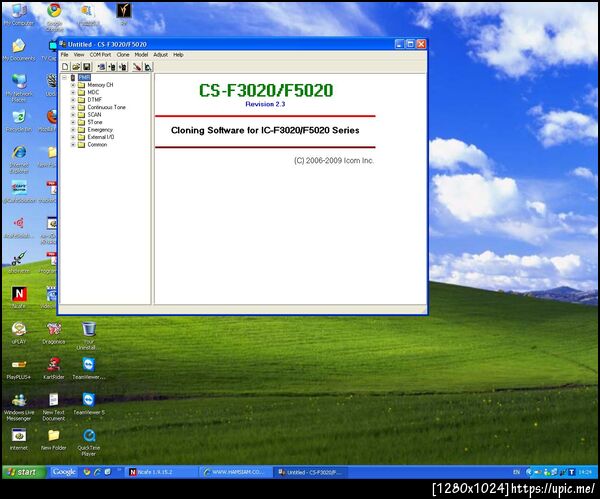Select the Emergency tree label

click(100, 130)
